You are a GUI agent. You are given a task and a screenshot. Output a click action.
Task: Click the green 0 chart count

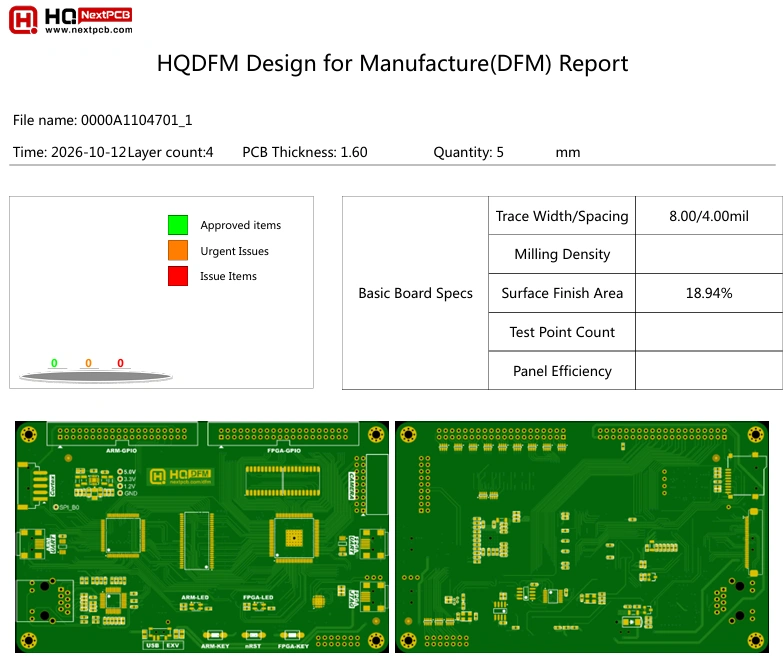(x=54, y=363)
